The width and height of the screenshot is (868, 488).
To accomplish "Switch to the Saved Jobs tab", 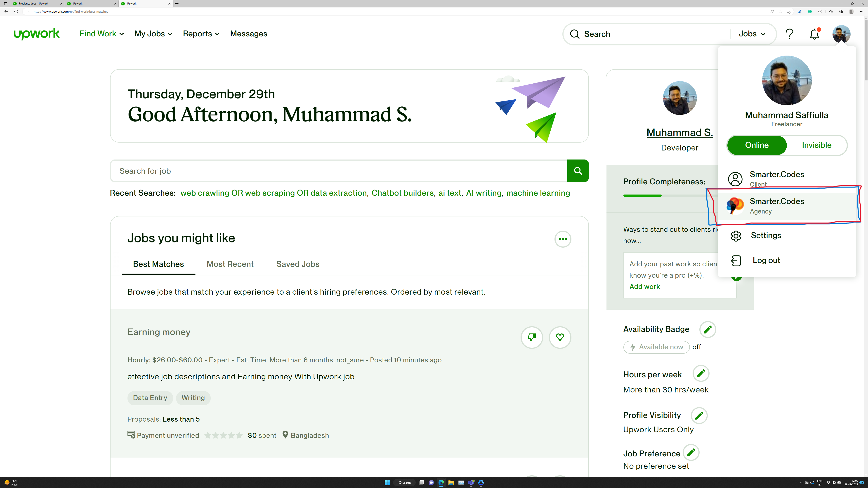I will 298,264.
